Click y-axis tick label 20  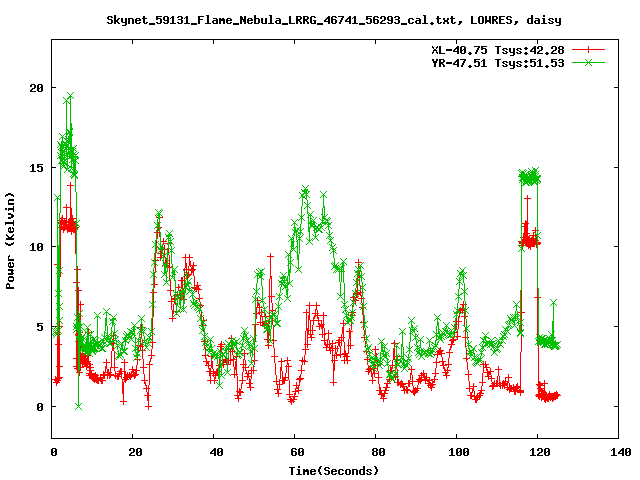[36, 88]
